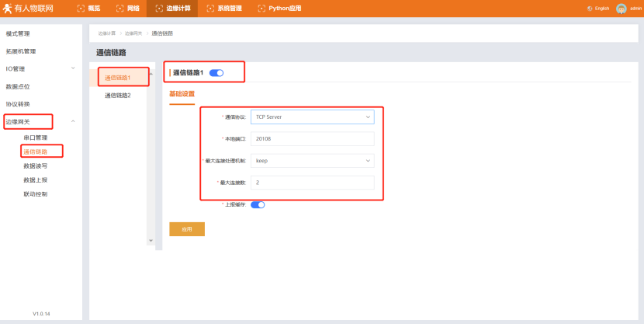
Task: Open the 最大连接处理机制 keep dropdown
Action: tap(313, 161)
